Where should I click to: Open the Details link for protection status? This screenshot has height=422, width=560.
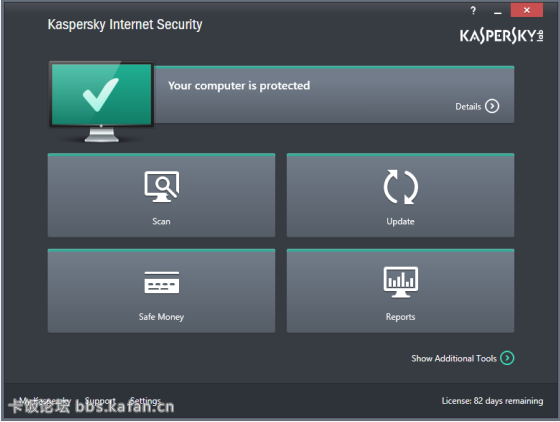pyautogui.click(x=468, y=106)
